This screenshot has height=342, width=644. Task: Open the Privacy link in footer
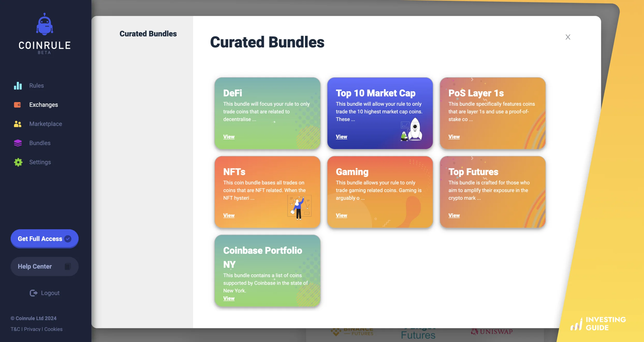32,329
